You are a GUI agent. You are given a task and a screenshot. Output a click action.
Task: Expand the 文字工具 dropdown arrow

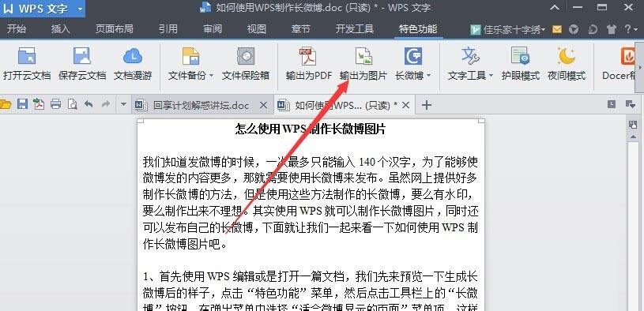point(491,76)
